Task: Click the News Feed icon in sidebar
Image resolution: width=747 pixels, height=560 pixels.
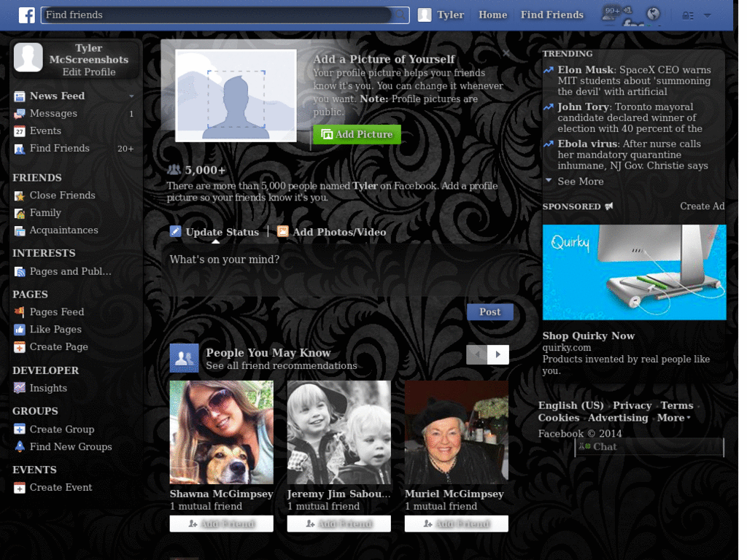Action: (x=20, y=96)
